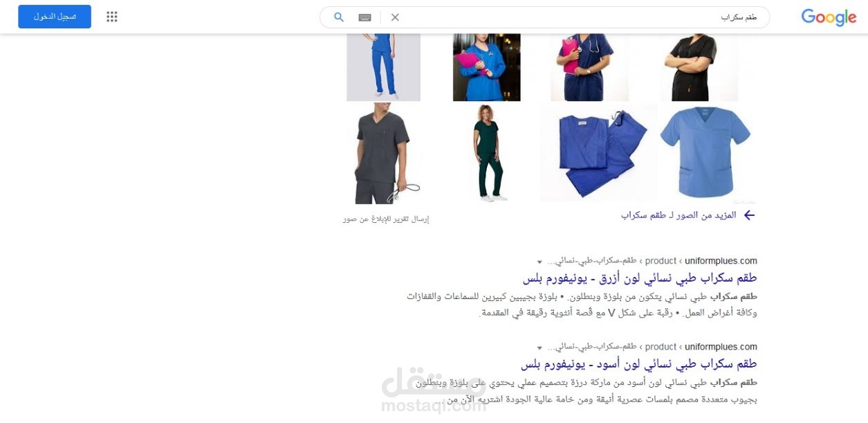Open the on-screen keyboard input tool
The width and height of the screenshot is (868, 423).
point(364,17)
